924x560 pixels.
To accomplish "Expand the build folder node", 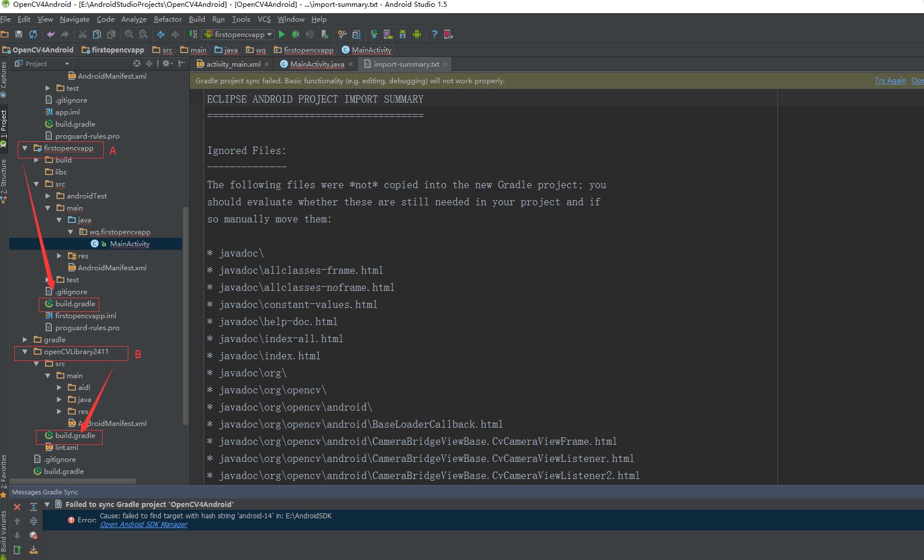I will click(36, 160).
